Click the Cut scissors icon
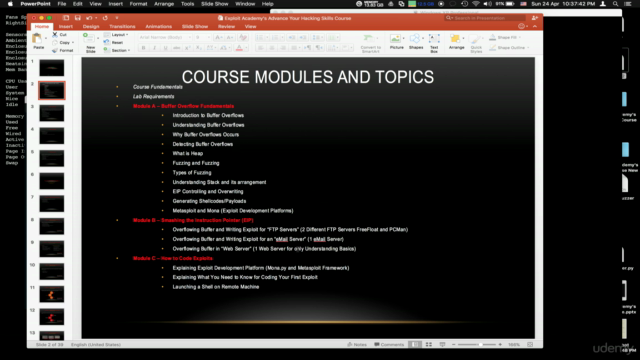 point(55,35)
